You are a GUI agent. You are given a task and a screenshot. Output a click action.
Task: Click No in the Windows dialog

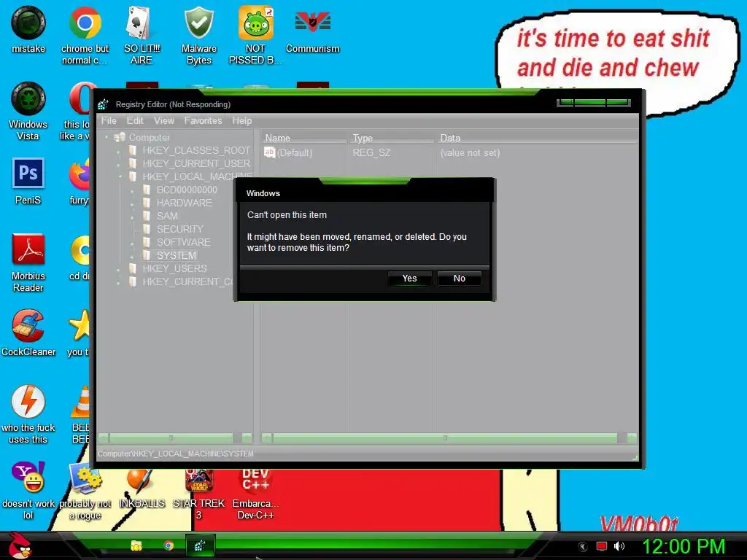tap(460, 279)
